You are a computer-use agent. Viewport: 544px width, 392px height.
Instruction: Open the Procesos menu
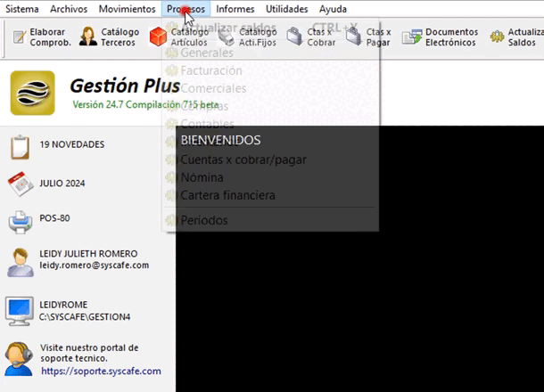click(x=185, y=9)
